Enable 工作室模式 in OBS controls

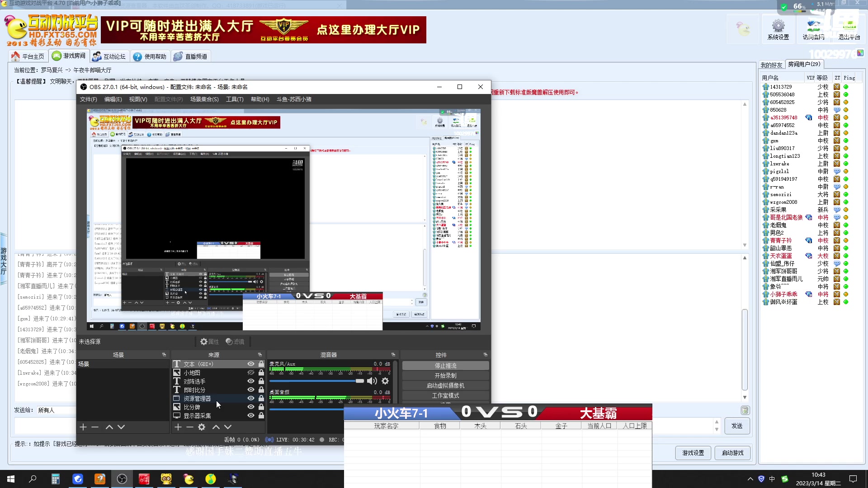pyautogui.click(x=446, y=395)
